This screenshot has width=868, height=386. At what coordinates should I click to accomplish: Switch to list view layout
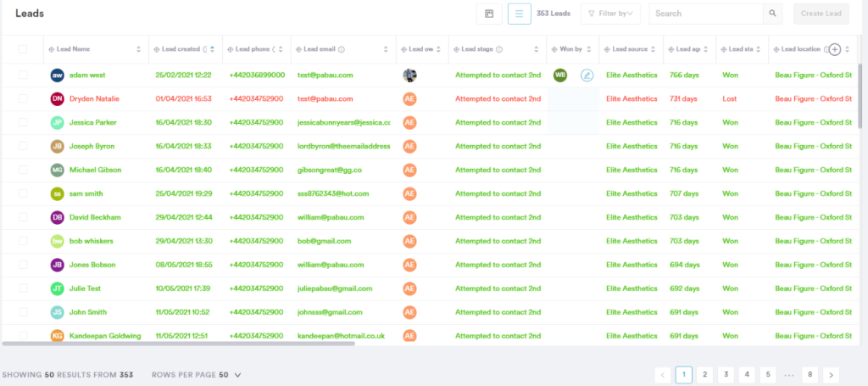[x=519, y=14]
